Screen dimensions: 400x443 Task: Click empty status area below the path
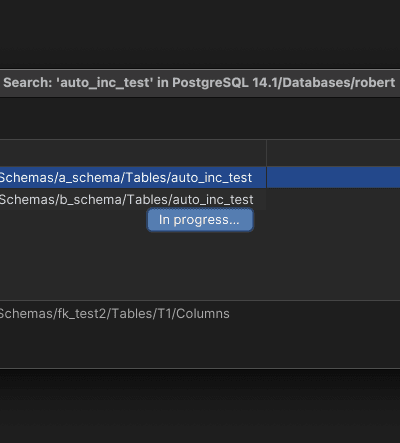click(200, 345)
